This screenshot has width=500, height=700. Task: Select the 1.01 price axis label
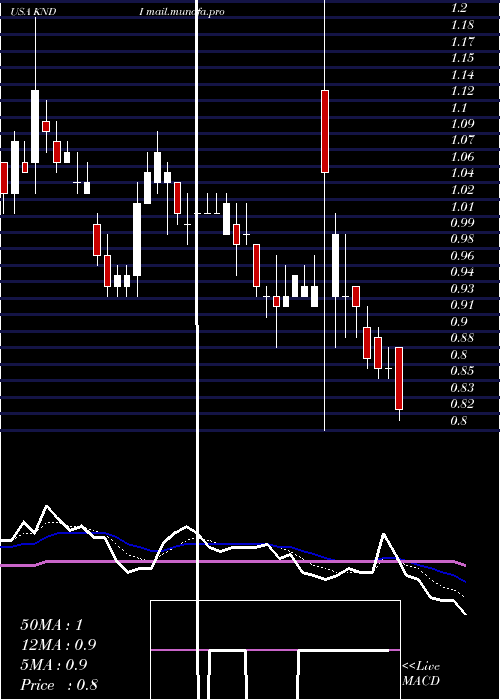[x=462, y=206]
